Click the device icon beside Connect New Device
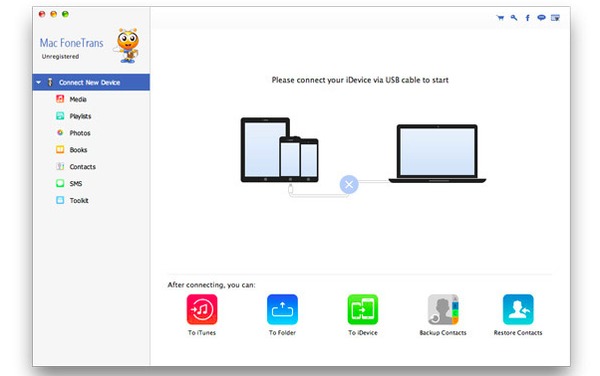This screenshot has width=600, height=376. point(50,82)
